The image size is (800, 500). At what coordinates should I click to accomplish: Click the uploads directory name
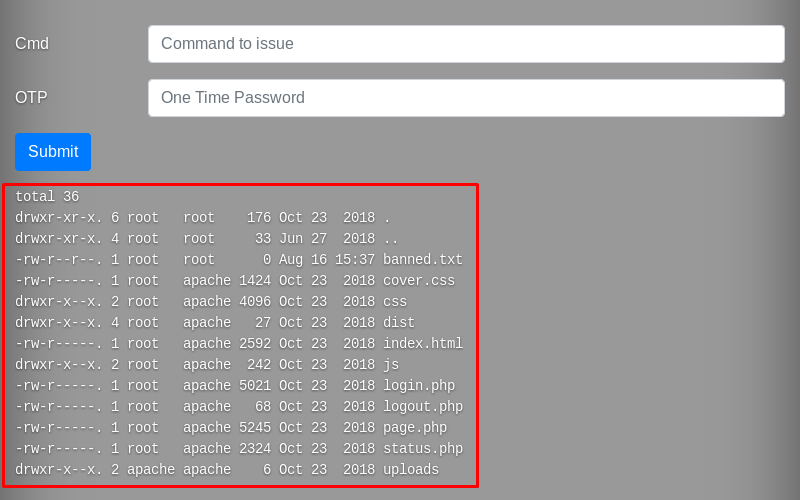coord(410,470)
